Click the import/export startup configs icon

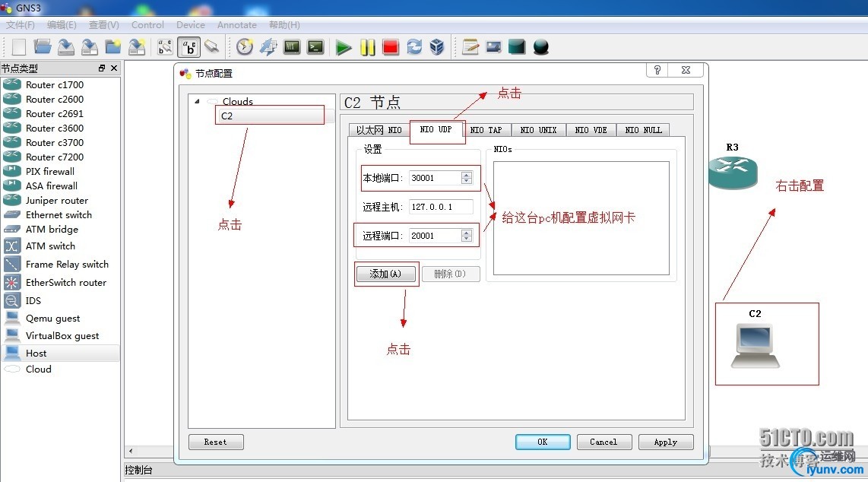pyautogui.click(x=268, y=47)
